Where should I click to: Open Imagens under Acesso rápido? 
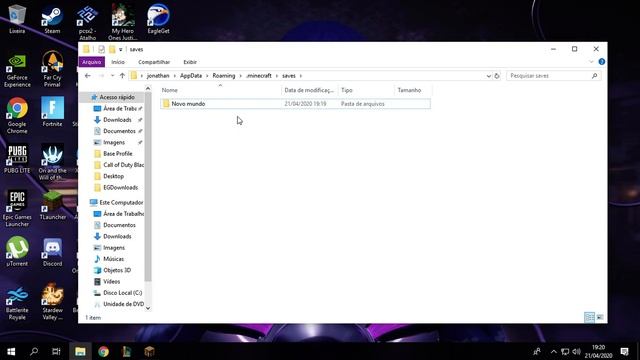(114, 142)
